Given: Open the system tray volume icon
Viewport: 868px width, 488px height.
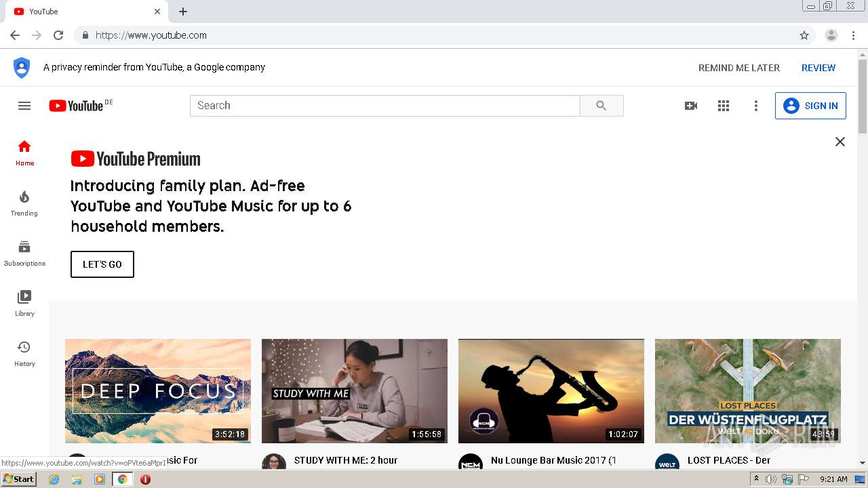Looking at the screenshot, I should (771, 479).
